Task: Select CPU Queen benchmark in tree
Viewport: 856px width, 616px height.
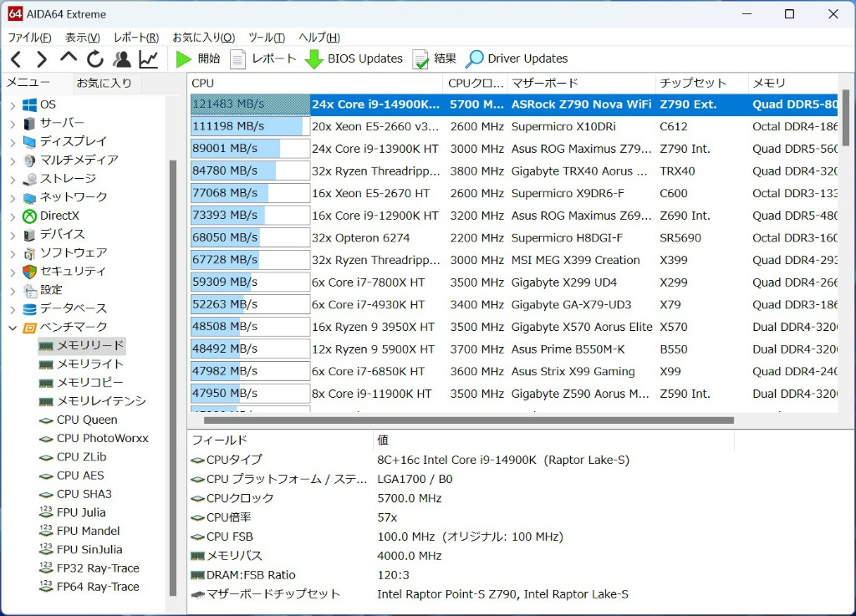Action: [x=87, y=420]
